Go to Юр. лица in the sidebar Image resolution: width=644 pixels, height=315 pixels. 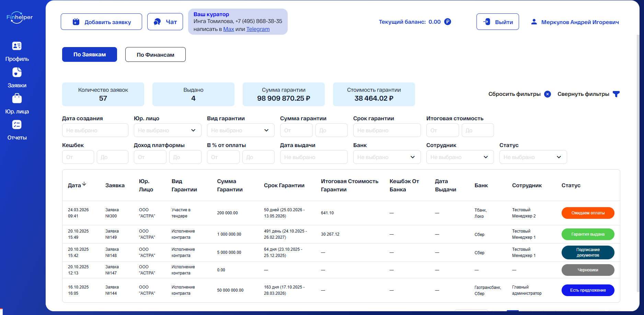click(x=17, y=112)
